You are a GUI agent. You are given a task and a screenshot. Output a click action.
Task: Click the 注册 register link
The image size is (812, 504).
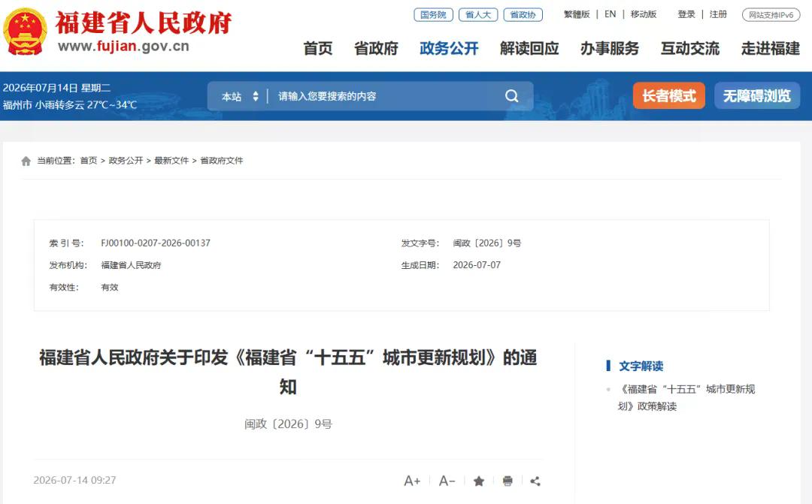coord(718,14)
